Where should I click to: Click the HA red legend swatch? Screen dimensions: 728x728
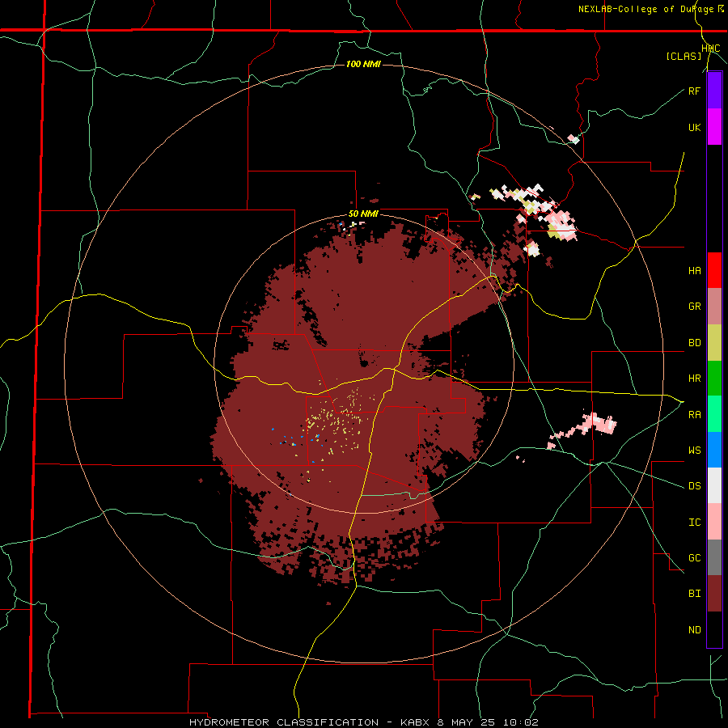point(714,270)
